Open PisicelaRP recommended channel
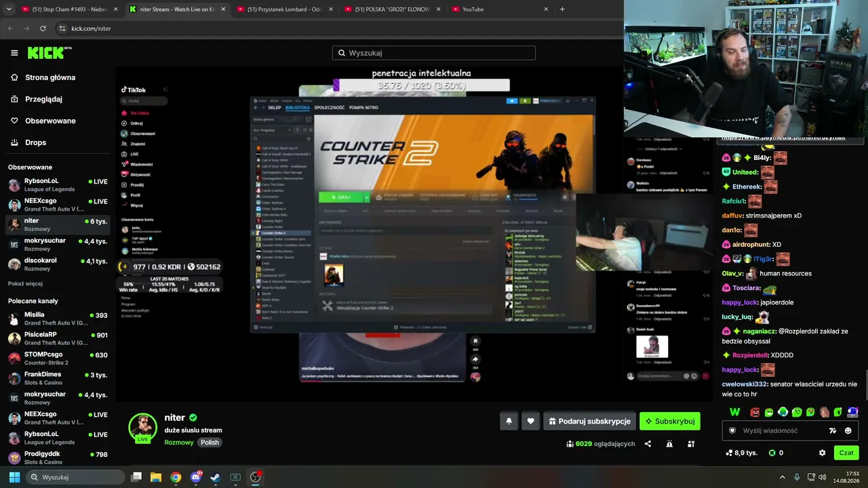The image size is (868, 488). 58,338
